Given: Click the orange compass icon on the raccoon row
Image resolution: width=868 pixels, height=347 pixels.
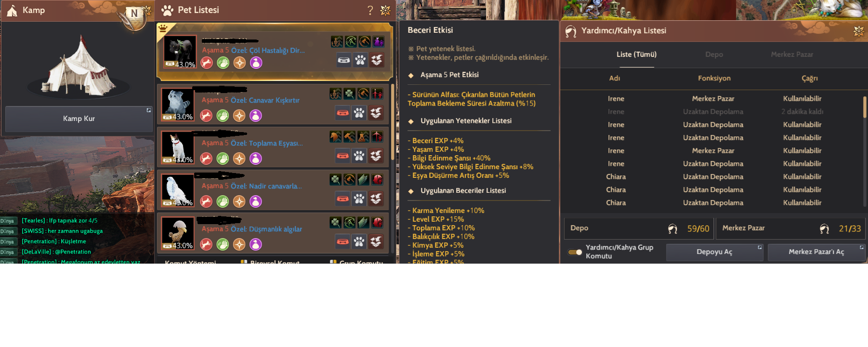Looking at the screenshot, I should [239, 116].
